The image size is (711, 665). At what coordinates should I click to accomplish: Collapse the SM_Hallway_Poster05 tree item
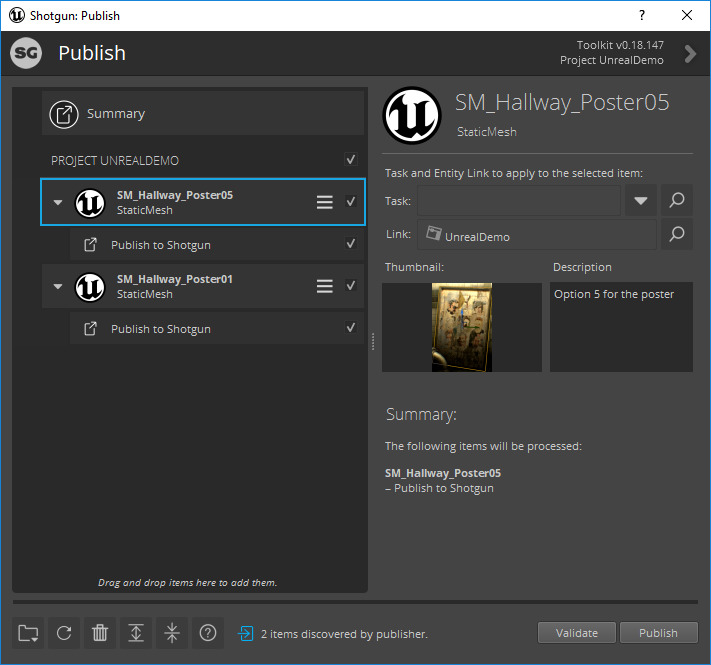click(58, 203)
